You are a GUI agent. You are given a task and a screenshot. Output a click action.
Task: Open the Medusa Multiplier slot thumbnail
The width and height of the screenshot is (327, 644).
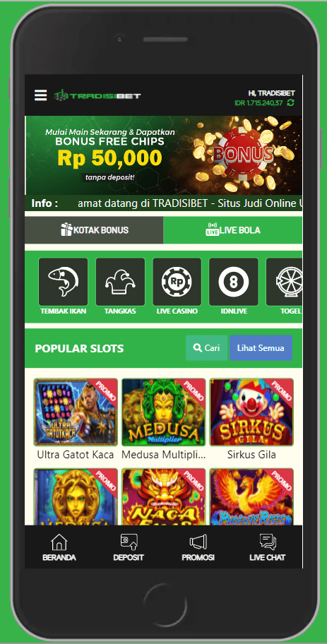tap(164, 412)
